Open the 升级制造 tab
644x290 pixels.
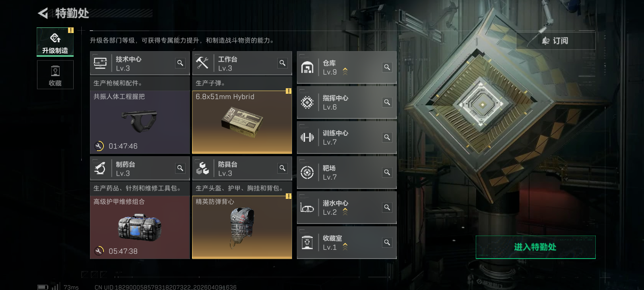pyautogui.click(x=55, y=42)
